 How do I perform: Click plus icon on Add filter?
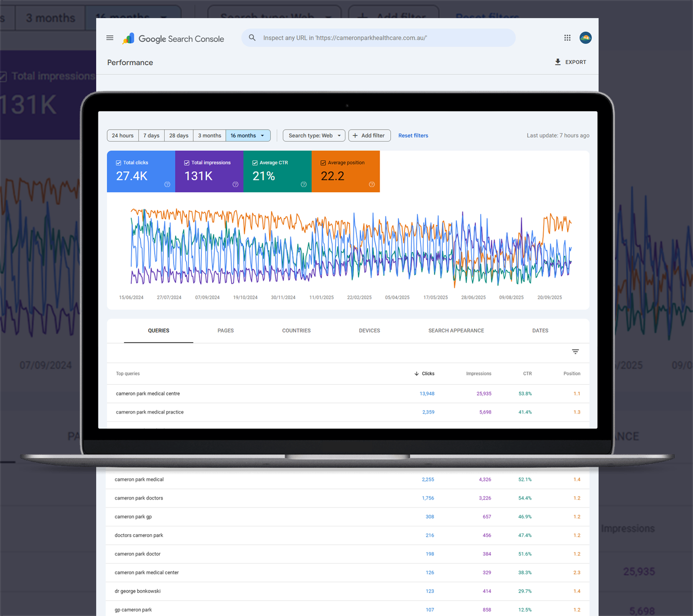click(355, 135)
